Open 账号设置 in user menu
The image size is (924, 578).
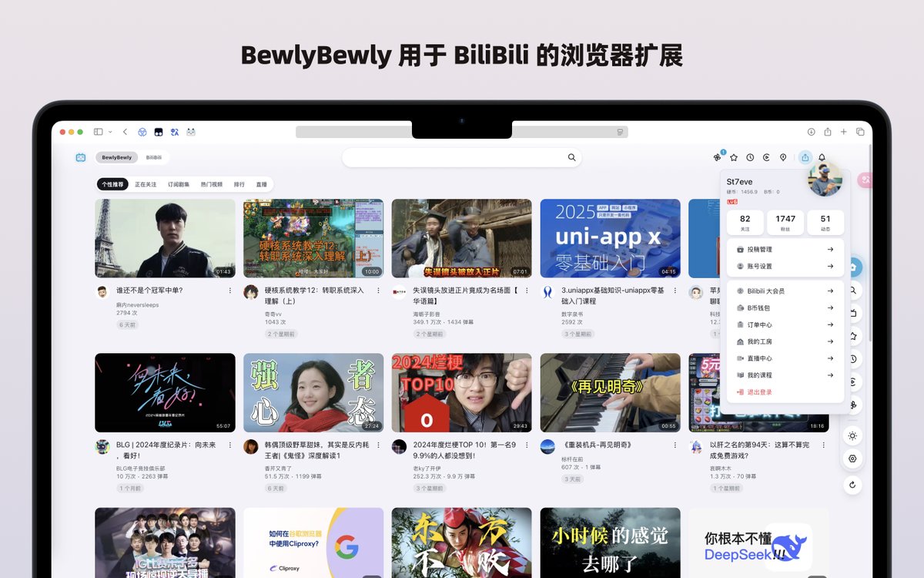coord(785,267)
